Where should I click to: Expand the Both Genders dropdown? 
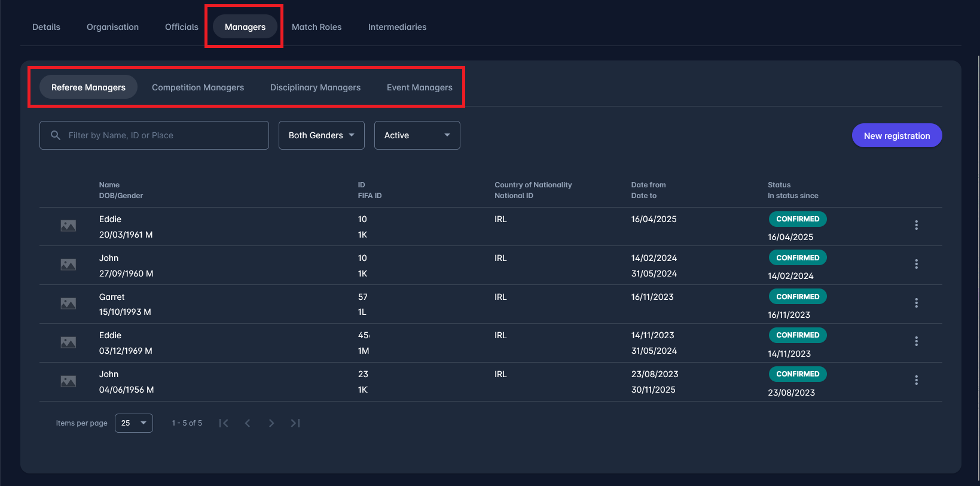pos(321,135)
